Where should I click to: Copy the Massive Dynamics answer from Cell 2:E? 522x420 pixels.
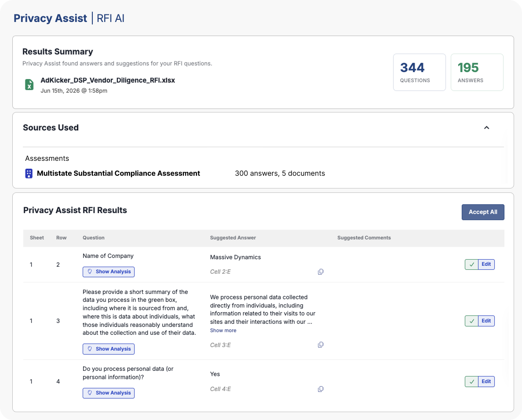(x=321, y=272)
